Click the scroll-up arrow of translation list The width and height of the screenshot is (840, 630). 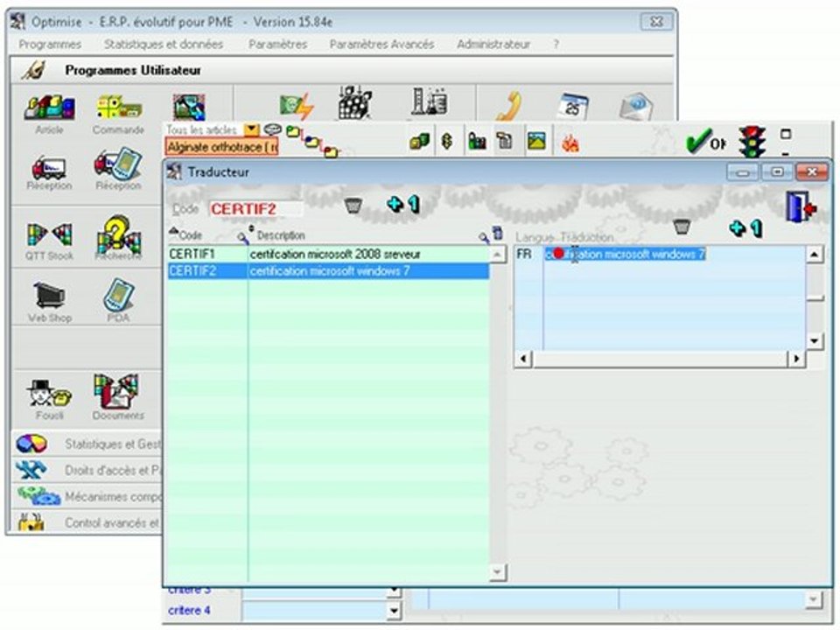[x=815, y=255]
